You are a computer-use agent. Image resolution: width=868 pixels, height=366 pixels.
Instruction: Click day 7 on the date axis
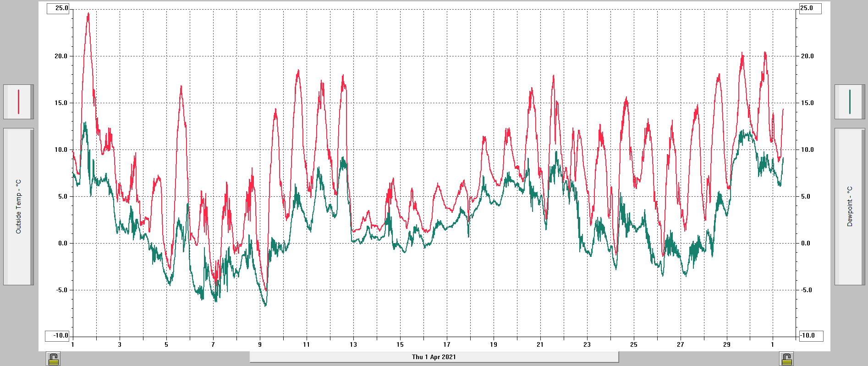pos(213,344)
